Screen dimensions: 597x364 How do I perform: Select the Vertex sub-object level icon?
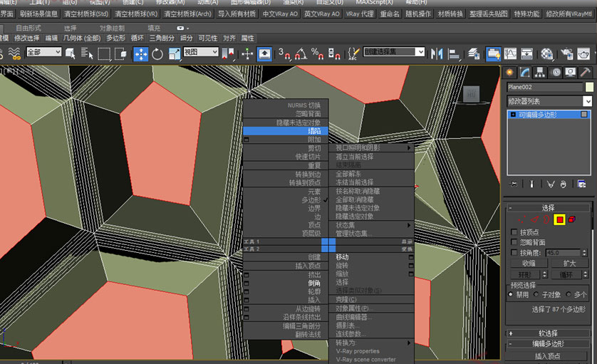pos(521,219)
